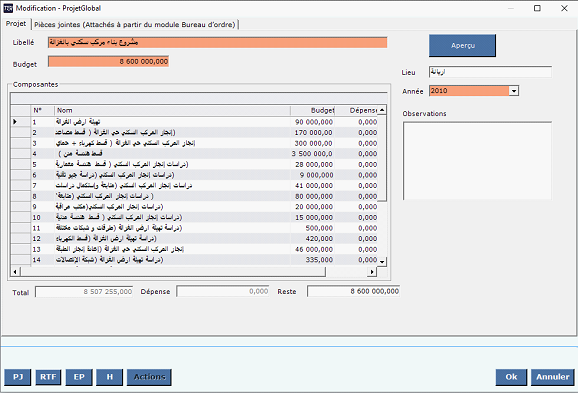The height and width of the screenshot is (393, 578).
Task: Click the EP button
Action: 79,377
